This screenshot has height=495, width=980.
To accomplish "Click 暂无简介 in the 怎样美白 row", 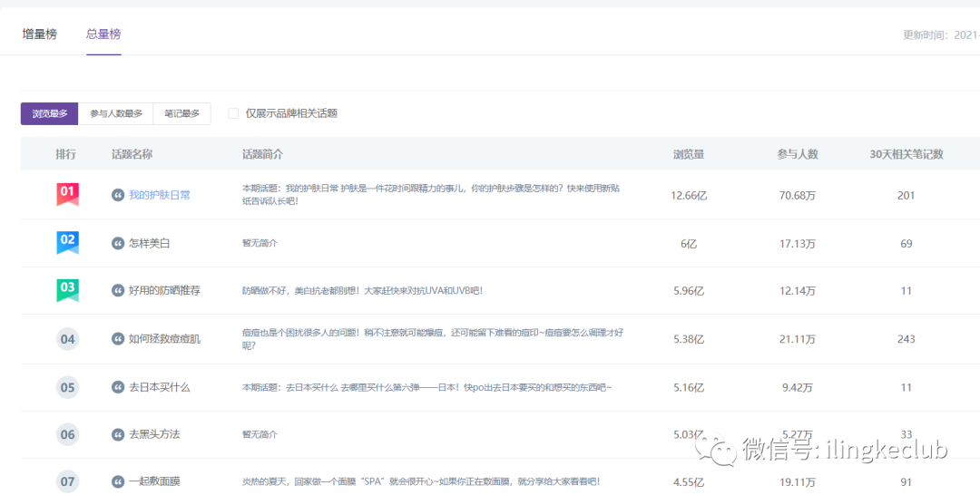I will tap(260, 244).
